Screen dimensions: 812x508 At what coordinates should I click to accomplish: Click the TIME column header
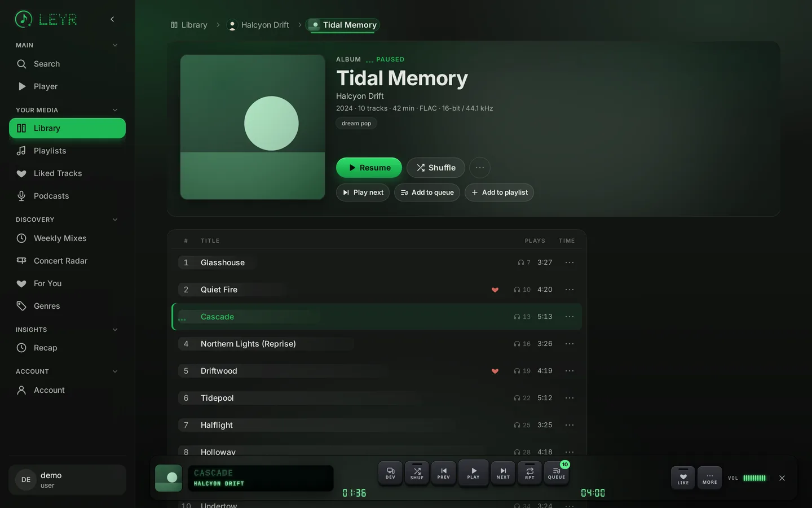567,240
